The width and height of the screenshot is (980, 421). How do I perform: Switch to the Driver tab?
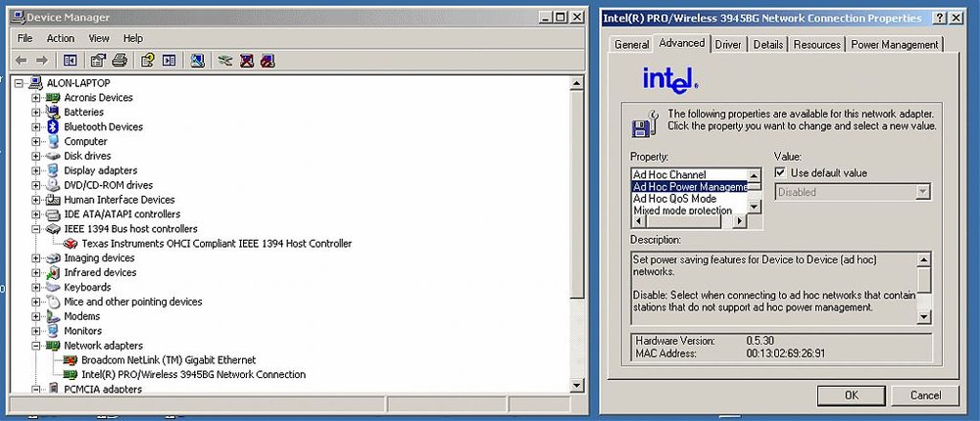(728, 44)
